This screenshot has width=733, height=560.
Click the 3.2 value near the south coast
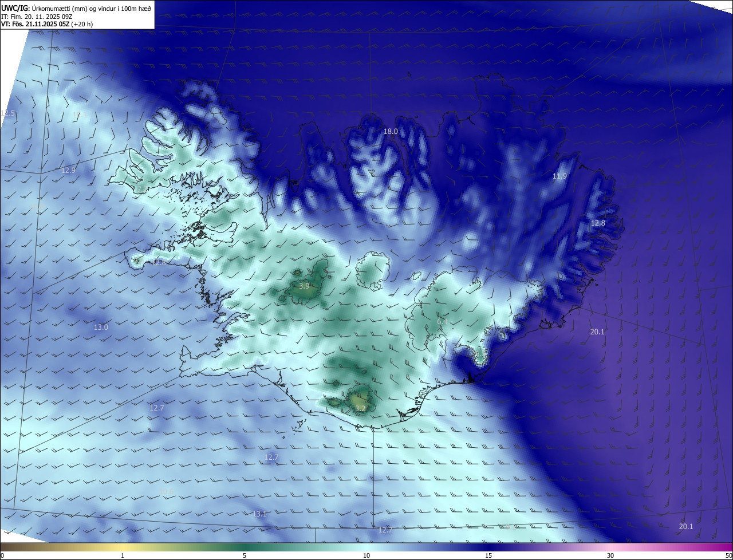pyautogui.click(x=360, y=409)
